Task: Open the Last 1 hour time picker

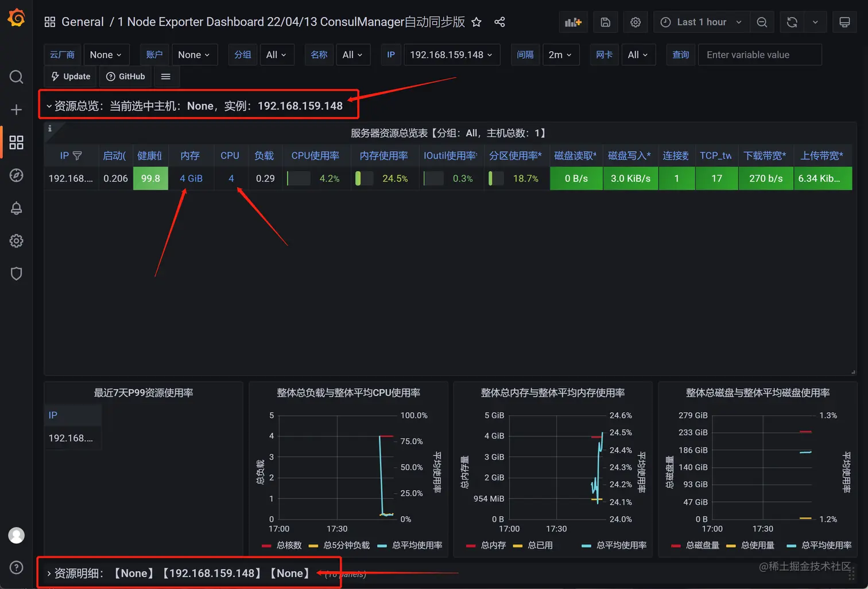Action: coord(702,22)
